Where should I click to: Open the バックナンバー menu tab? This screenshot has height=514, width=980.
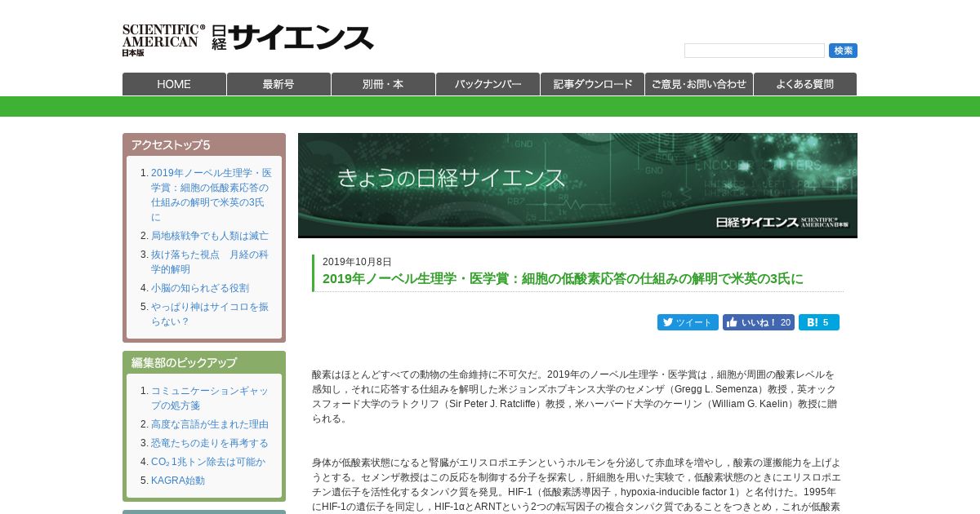pyautogui.click(x=488, y=84)
